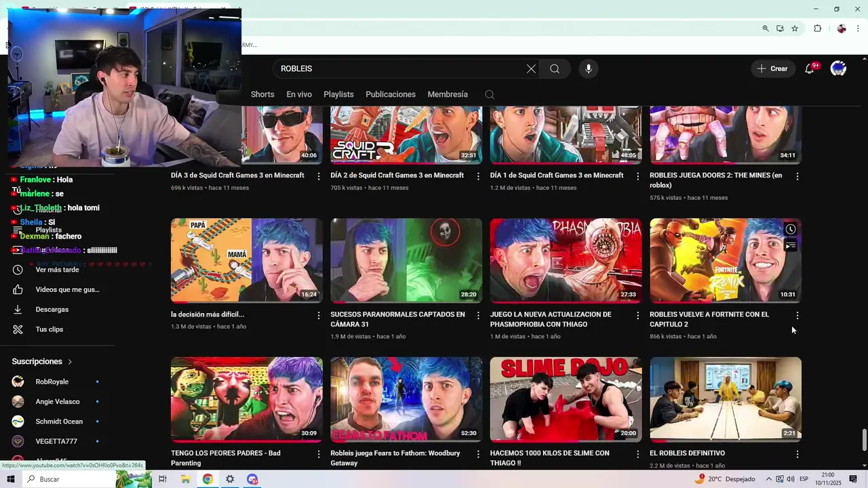Image resolution: width=868 pixels, height=488 pixels.
Task: Switch to Shorts tab
Action: tap(262, 94)
